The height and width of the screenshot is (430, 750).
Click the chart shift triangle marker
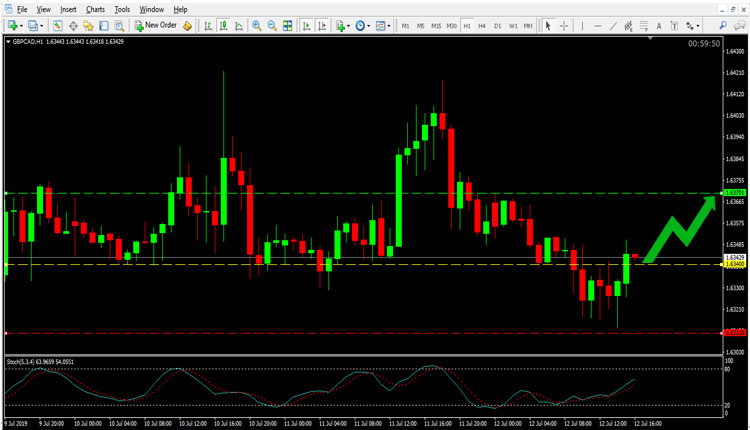click(651, 38)
